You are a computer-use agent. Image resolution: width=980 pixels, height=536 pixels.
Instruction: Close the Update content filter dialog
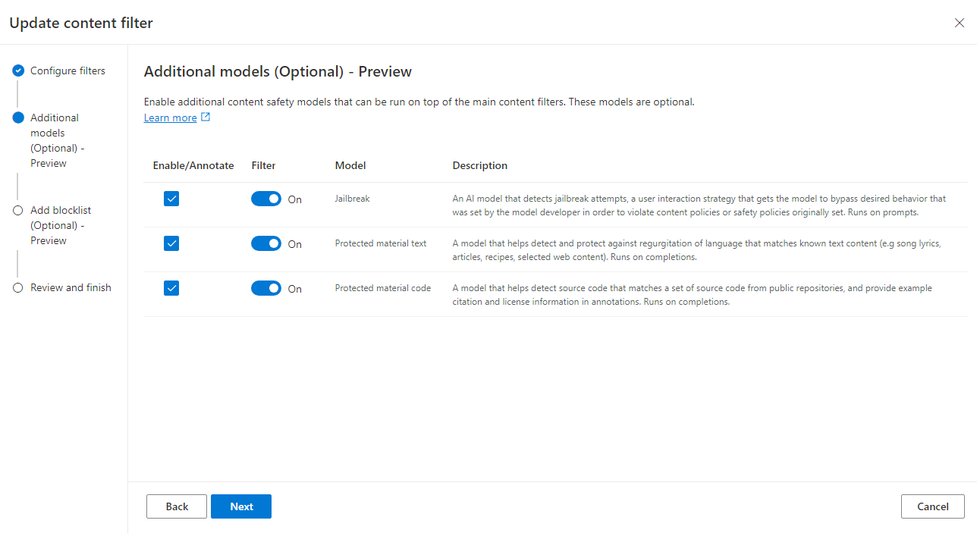(x=960, y=23)
